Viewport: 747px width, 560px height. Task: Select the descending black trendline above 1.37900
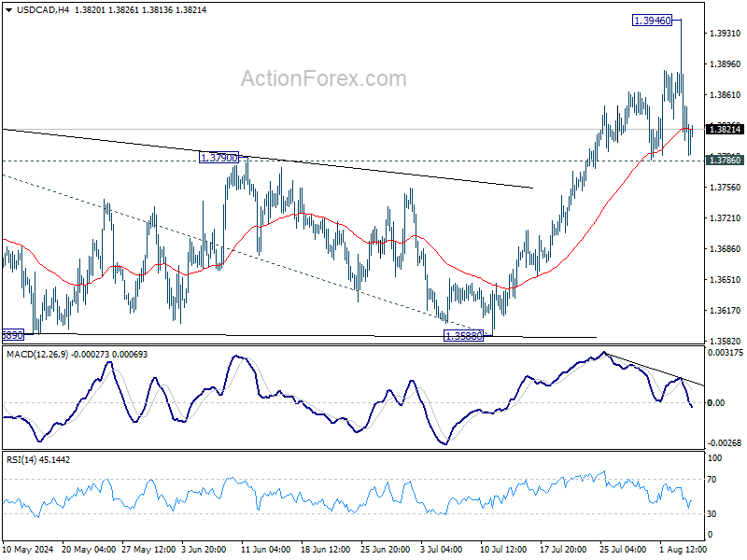pos(267,159)
